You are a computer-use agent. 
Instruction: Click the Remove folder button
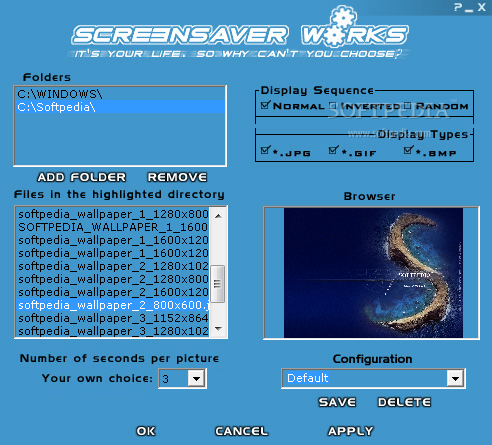click(177, 177)
